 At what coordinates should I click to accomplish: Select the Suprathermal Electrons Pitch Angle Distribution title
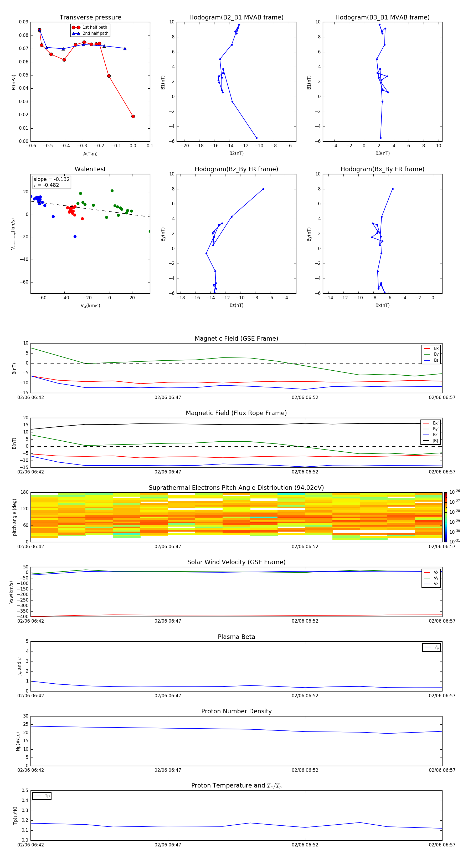236,488
